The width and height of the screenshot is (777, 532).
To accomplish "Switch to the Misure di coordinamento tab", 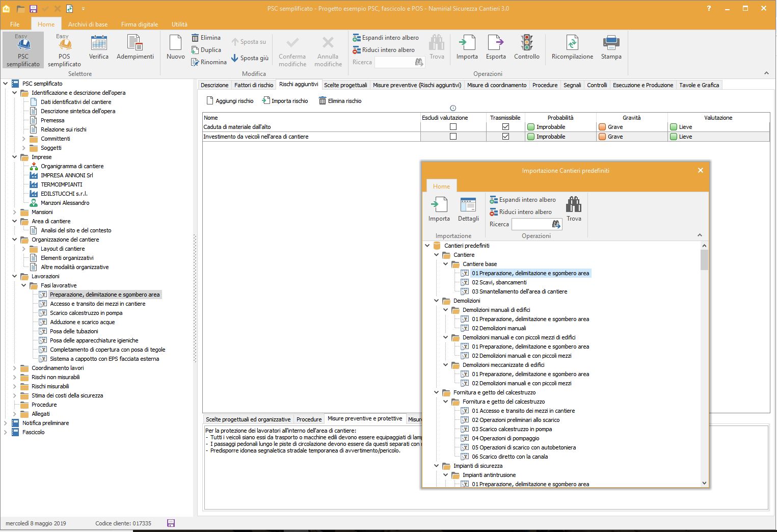I will coord(496,85).
